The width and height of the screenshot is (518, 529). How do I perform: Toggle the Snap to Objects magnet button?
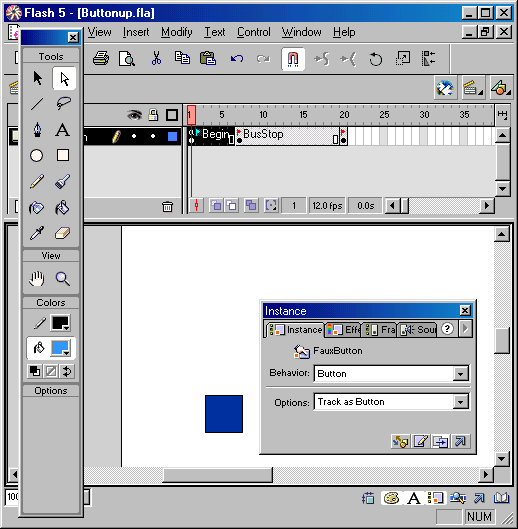(293, 59)
